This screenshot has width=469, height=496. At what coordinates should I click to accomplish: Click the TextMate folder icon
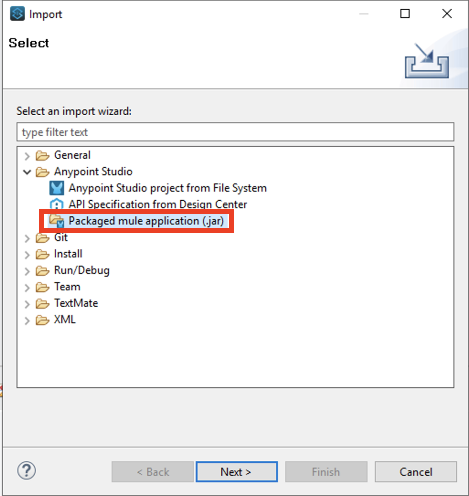pyautogui.click(x=42, y=304)
